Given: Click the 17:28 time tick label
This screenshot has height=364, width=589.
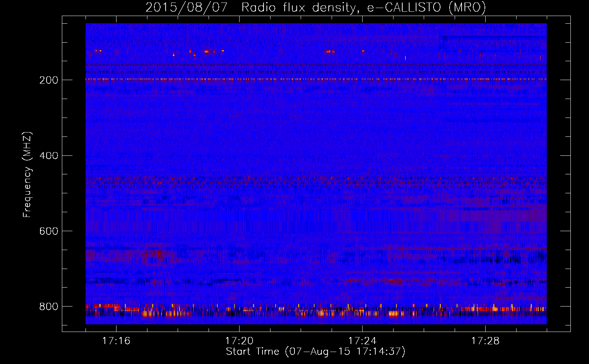Looking at the screenshot, I should (x=485, y=341).
